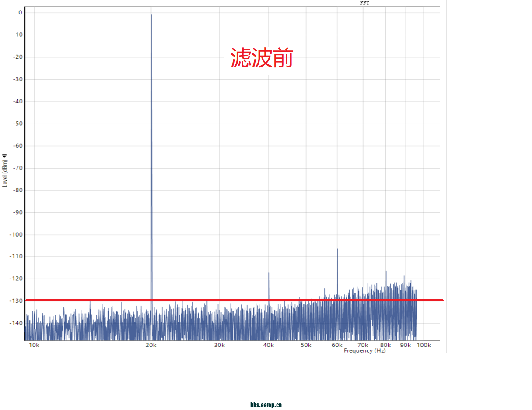Click the "10k" frequency axis tick
This screenshot has height=410, width=532.
[x=34, y=346]
